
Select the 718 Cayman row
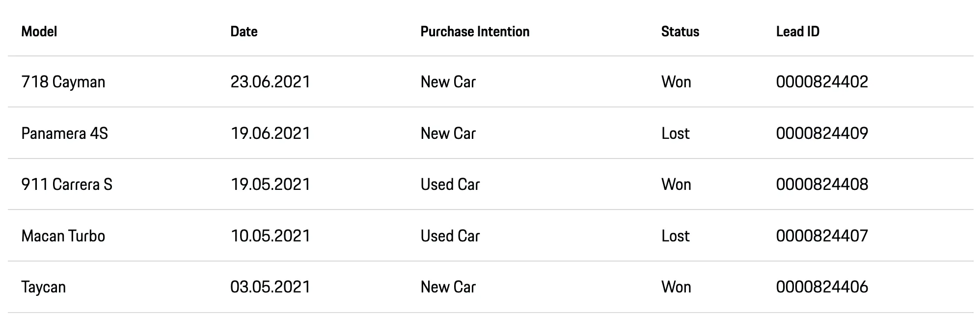pyautogui.click(x=63, y=82)
